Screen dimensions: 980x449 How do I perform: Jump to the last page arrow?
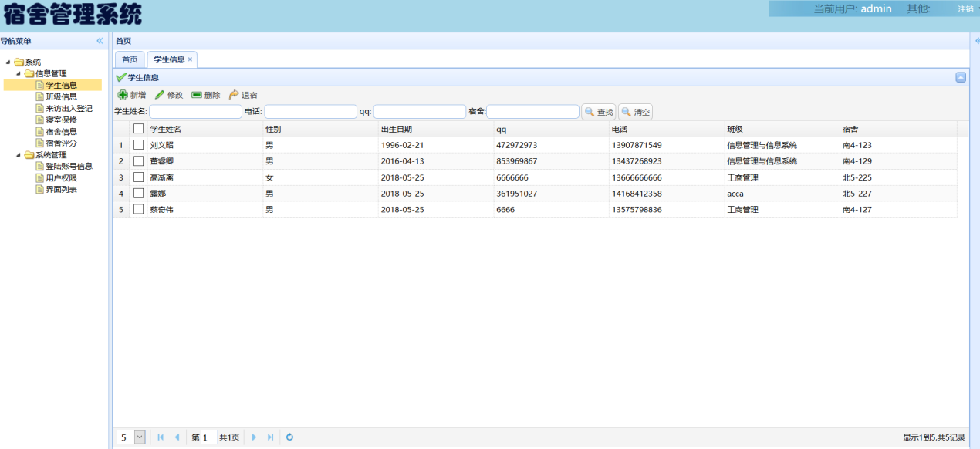tap(270, 437)
